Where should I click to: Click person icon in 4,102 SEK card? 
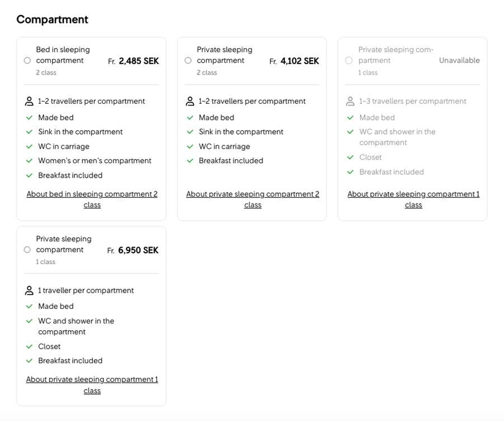(190, 101)
